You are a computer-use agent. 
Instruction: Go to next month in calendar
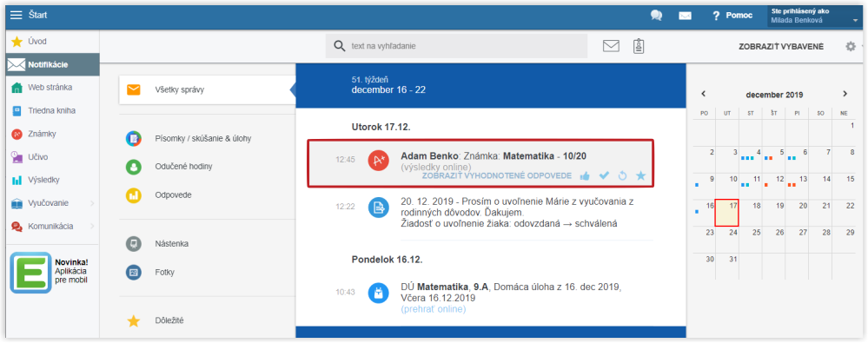click(845, 94)
